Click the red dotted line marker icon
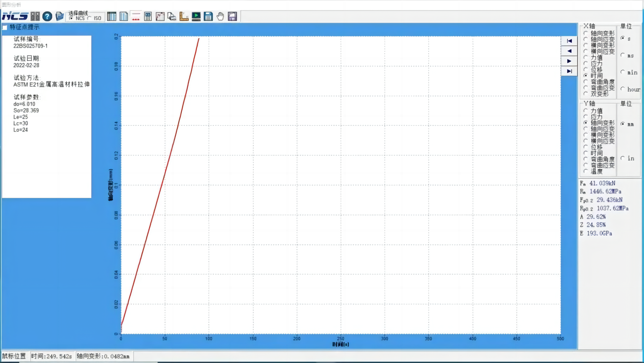 (x=136, y=16)
